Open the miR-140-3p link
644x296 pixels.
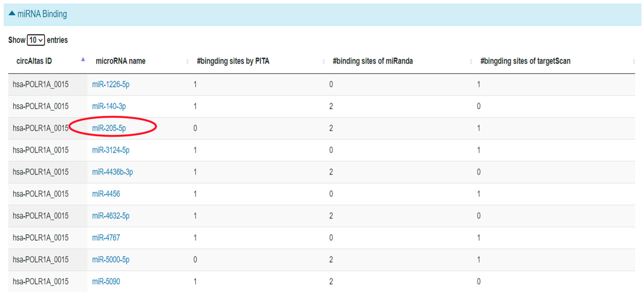(109, 106)
